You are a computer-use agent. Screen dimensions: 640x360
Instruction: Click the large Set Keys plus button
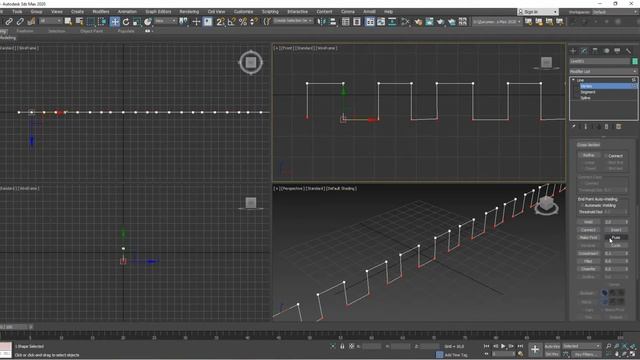535,349
